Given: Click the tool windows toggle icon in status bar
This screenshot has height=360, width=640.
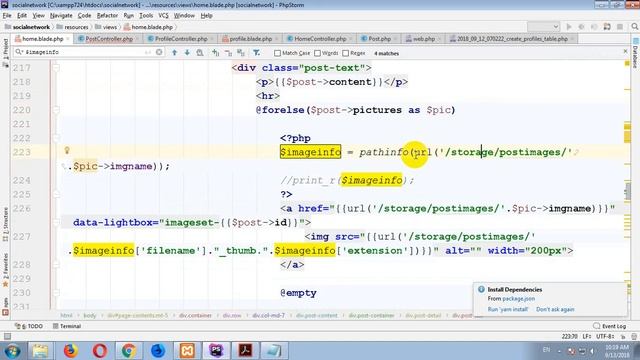Looking at the screenshot, I should [7, 336].
